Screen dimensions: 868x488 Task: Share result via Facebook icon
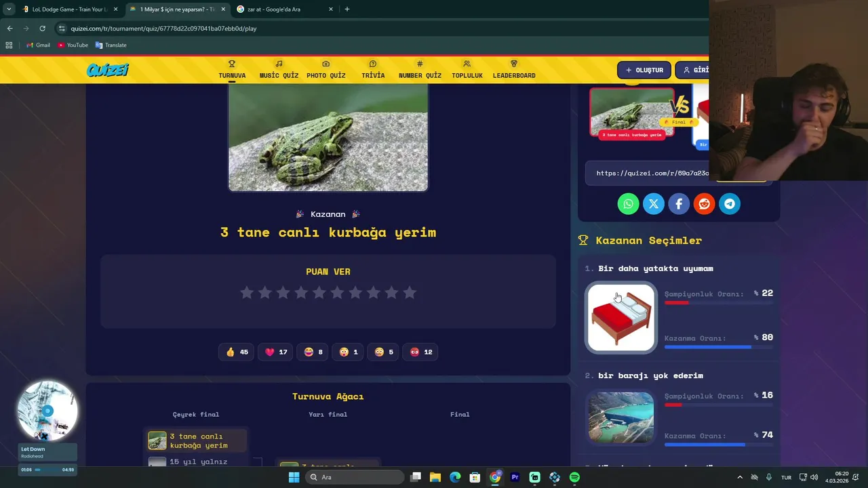679,204
